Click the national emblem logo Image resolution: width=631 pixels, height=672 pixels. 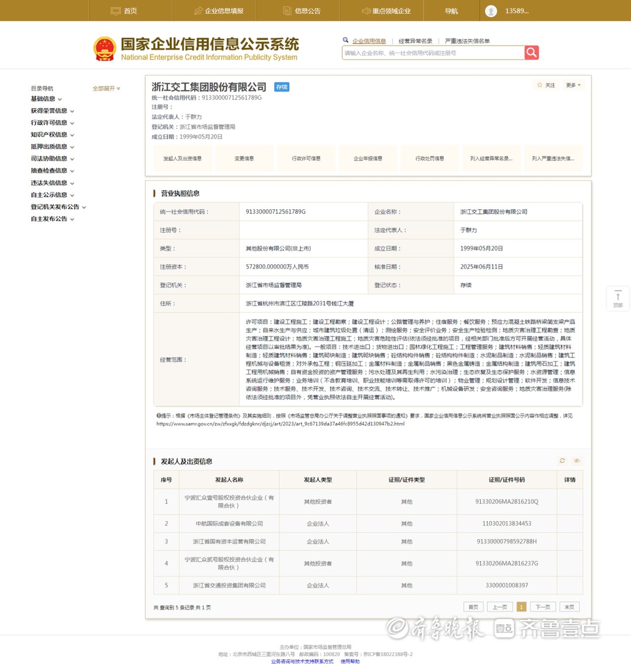[x=105, y=49]
